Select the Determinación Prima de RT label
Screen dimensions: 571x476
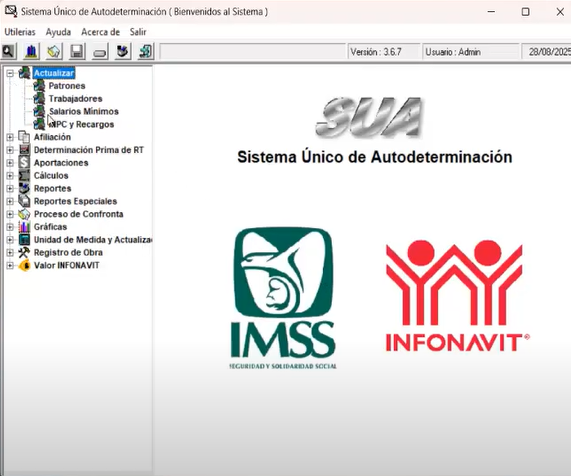pyautogui.click(x=88, y=150)
